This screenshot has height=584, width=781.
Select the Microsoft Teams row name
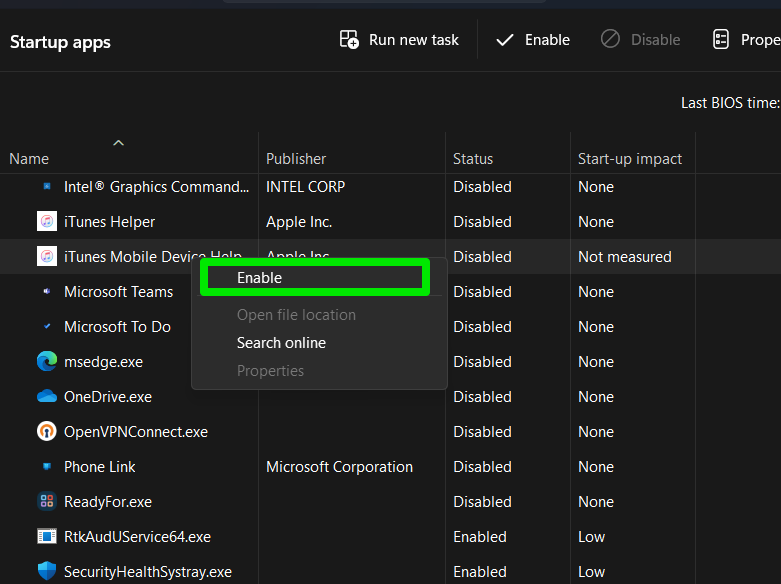coord(119,292)
